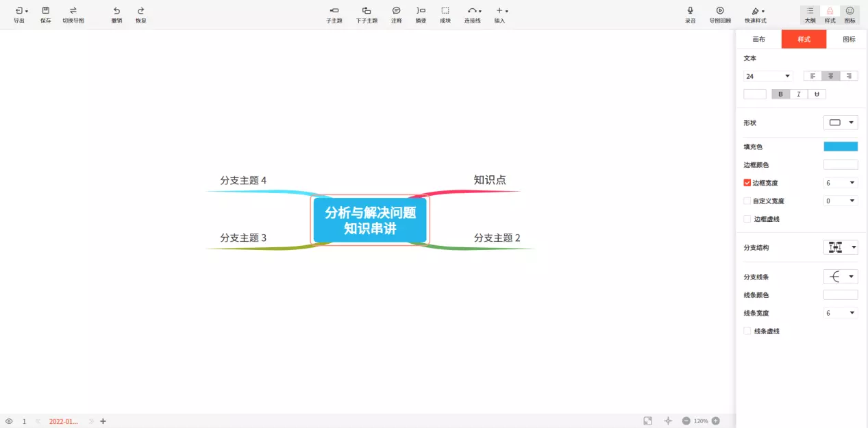Uncheck the 边框宽度 checkbox
The height and width of the screenshot is (428, 868).
click(x=747, y=183)
